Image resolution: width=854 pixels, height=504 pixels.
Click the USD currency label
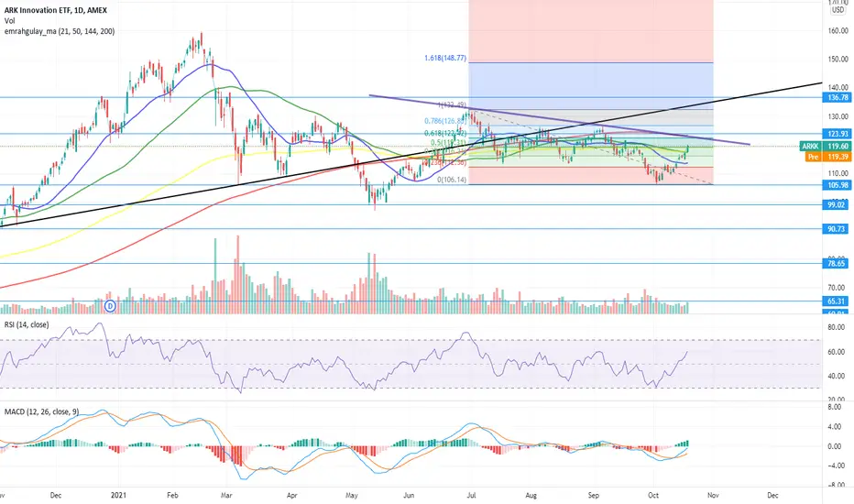point(838,10)
